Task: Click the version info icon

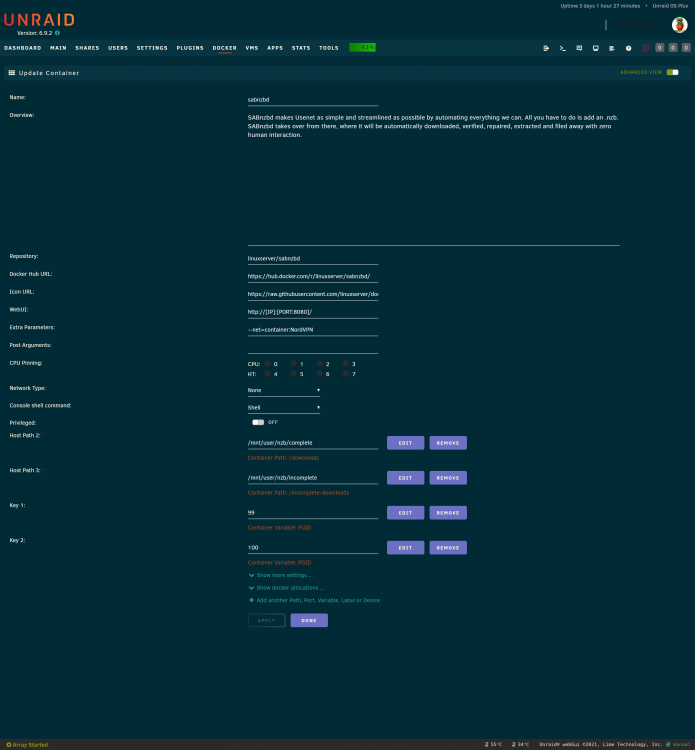Action: (57, 33)
